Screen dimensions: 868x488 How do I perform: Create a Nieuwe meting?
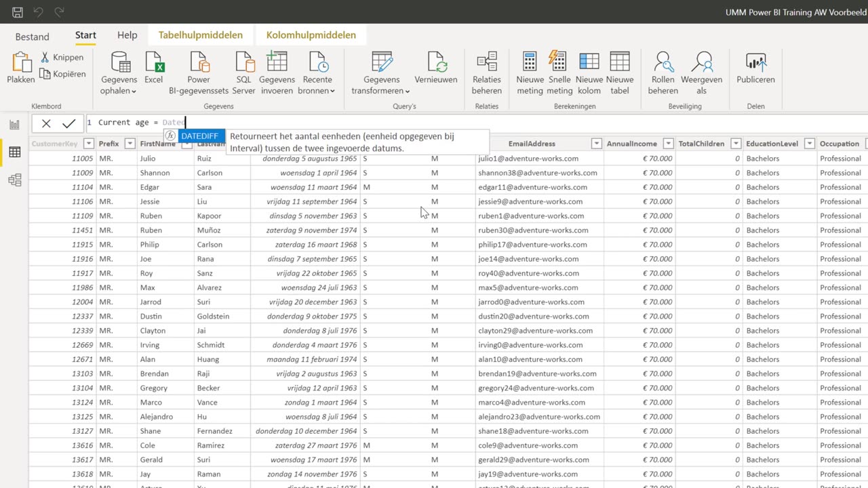click(x=530, y=73)
